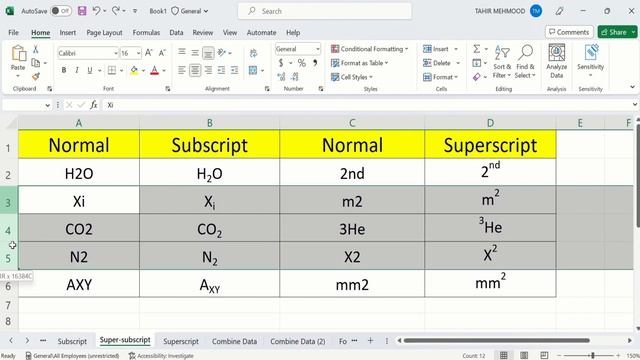Image resolution: width=640 pixels, height=360 pixels.
Task: Expand Format as Table menu
Action: click(360, 63)
